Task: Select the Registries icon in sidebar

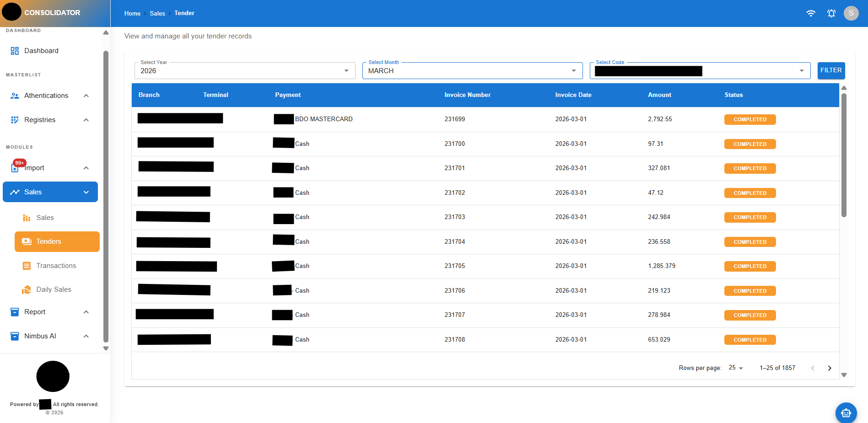Action: 14,119
